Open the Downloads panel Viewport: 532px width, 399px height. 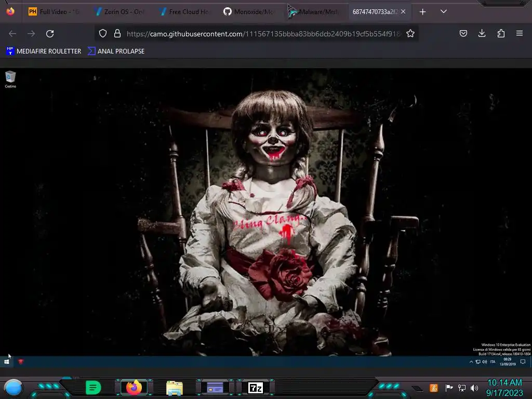click(482, 33)
